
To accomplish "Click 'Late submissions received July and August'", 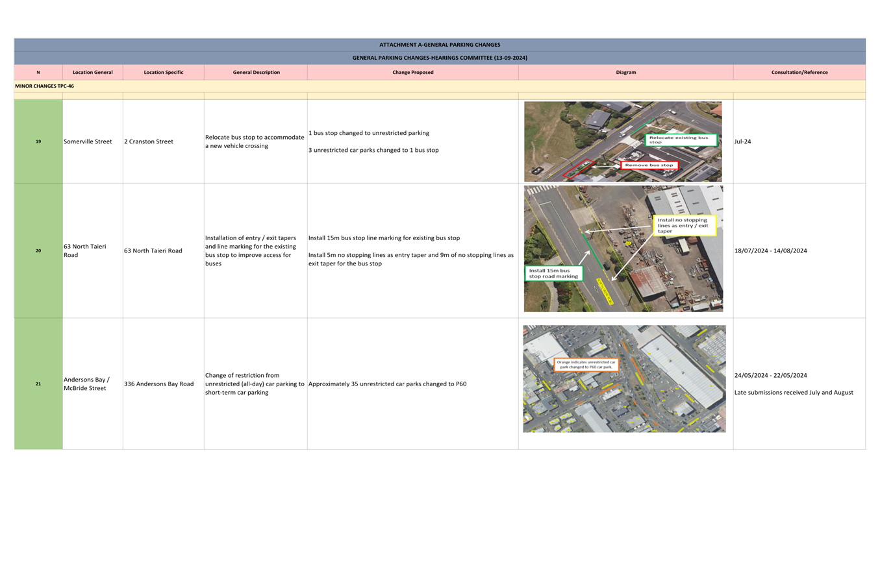I will point(794,392).
